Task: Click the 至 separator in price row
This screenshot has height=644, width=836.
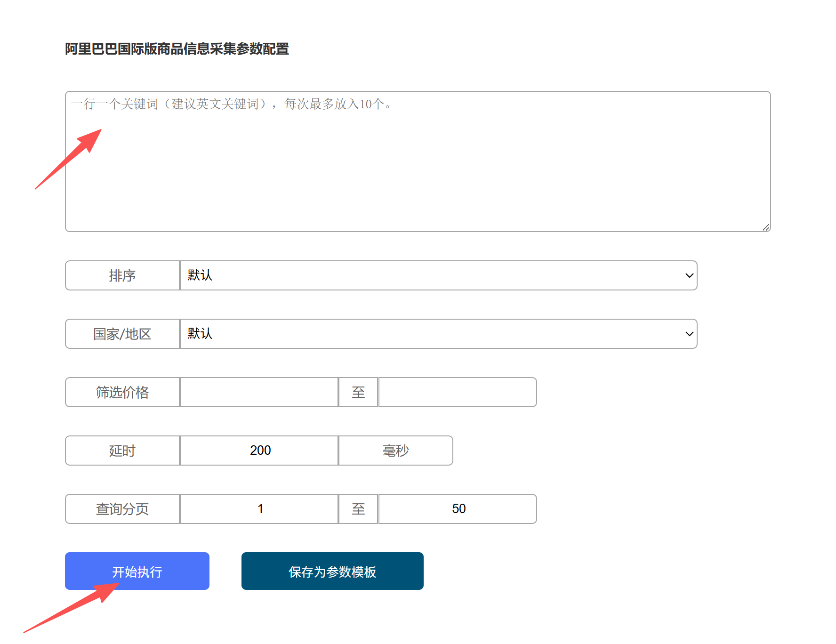Action: [x=358, y=392]
